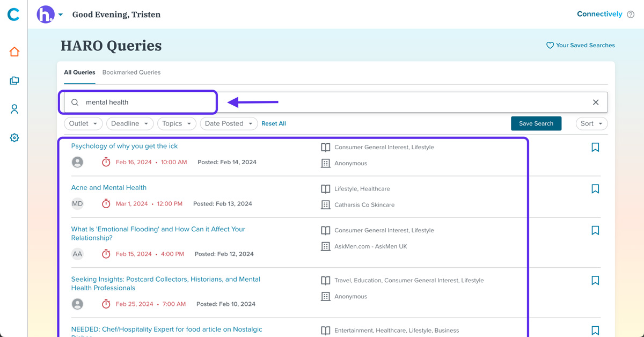
Task: Click the search magnifier icon
Action: point(75,102)
